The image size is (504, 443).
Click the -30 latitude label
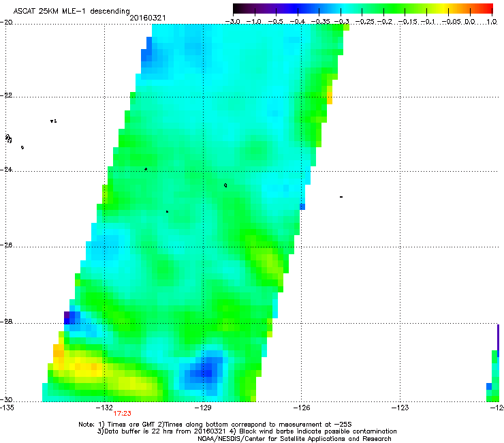click(6, 399)
